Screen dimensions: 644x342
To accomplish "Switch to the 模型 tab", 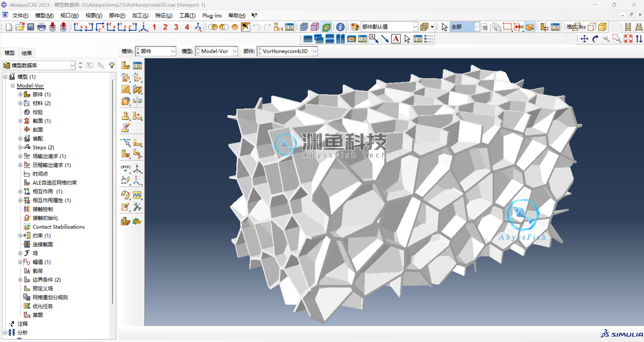I will [10, 53].
